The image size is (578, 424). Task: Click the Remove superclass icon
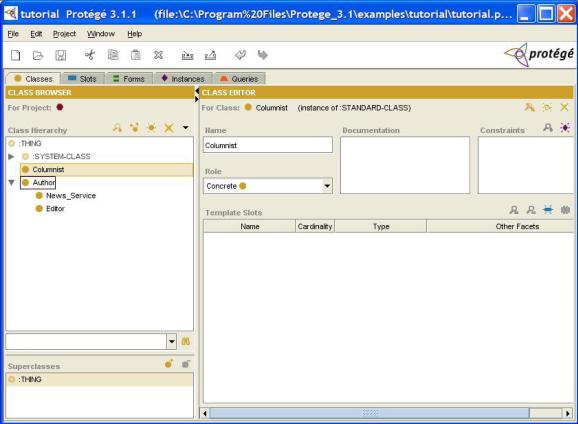point(186,364)
